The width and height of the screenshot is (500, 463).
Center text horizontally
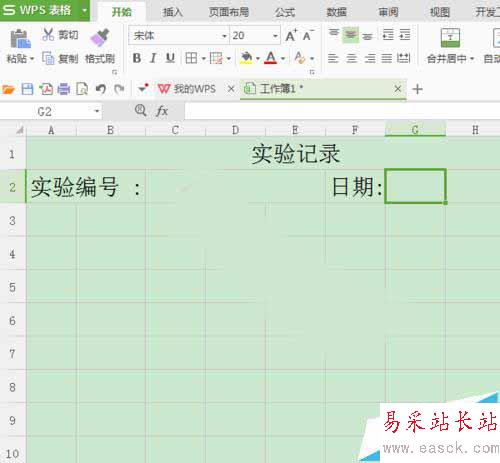tap(351, 59)
